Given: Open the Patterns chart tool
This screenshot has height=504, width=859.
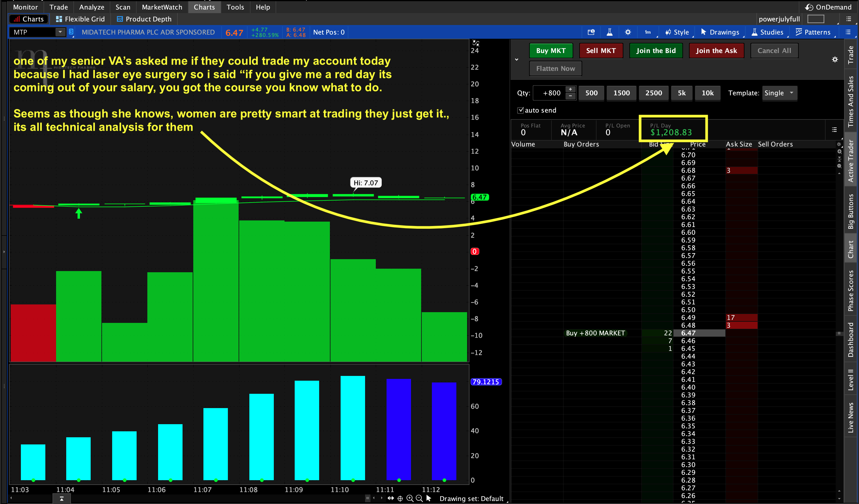Looking at the screenshot, I should pos(813,32).
